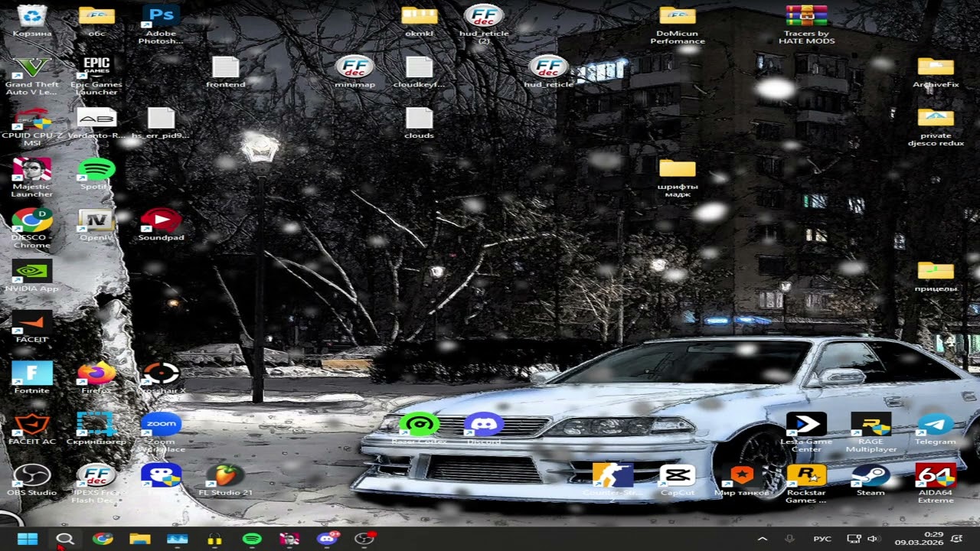Open Soundpad shortcut
This screenshot has width=980, height=551.
coord(161,225)
